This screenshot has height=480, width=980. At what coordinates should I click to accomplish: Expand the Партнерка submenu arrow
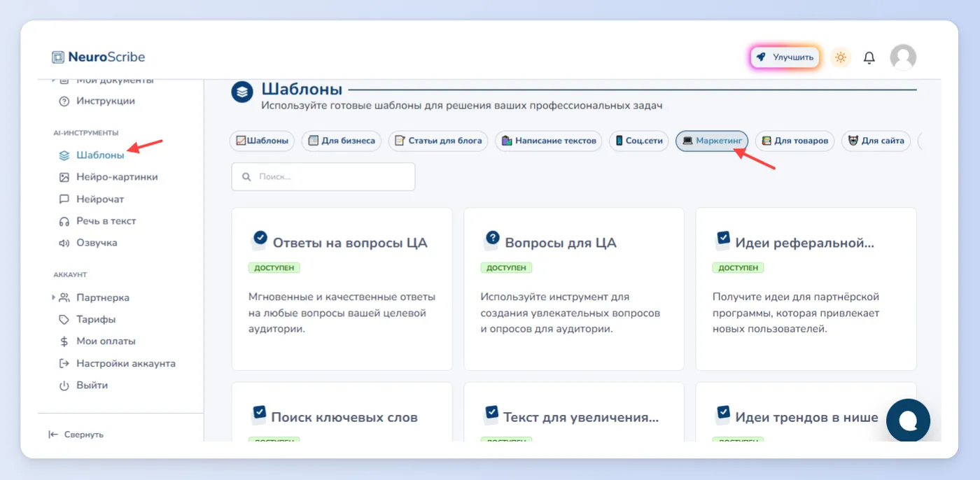[53, 297]
